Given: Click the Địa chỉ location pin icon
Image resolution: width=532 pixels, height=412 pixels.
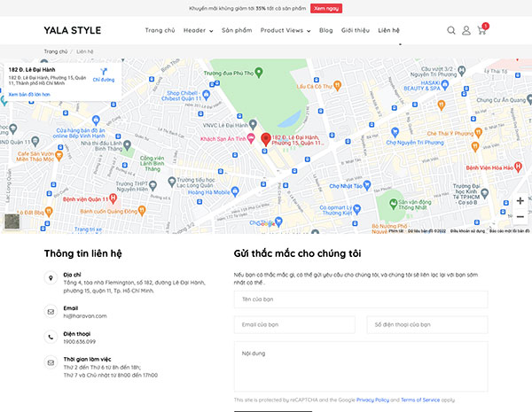Looking at the screenshot, I should [51, 278].
